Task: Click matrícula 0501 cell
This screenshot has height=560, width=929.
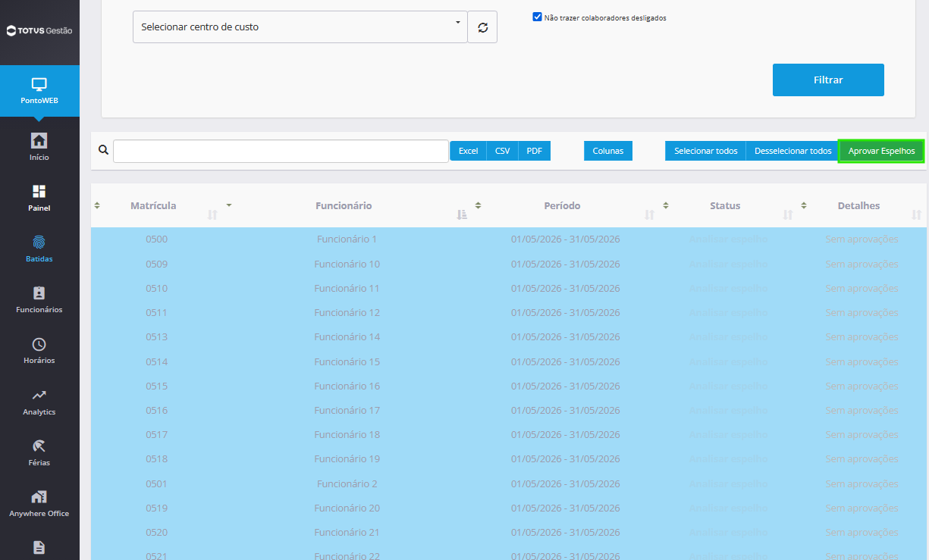Action: click(157, 483)
